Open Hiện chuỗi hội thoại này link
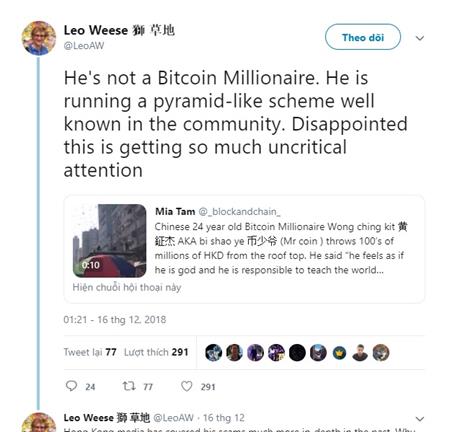The image size is (450, 432). (x=127, y=287)
